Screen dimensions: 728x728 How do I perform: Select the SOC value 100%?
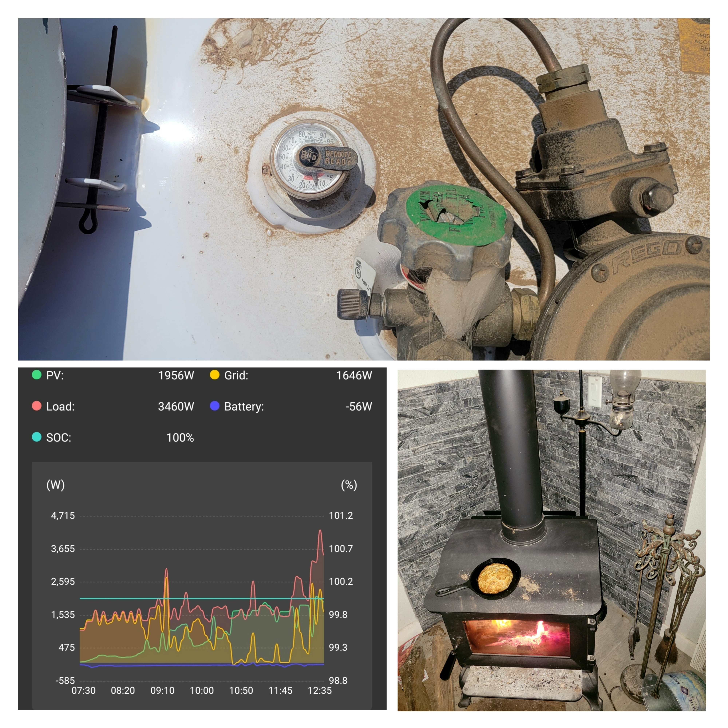[x=180, y=438]
